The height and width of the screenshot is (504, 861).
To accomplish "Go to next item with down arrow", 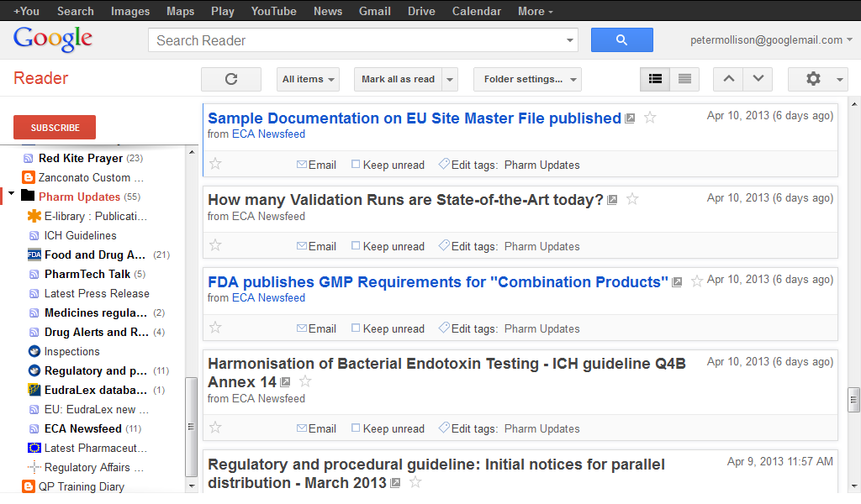I will click(758, 79).
